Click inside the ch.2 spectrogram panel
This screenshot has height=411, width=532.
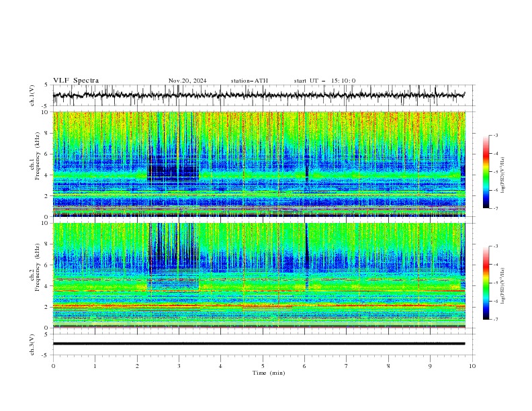pos(259,275)
